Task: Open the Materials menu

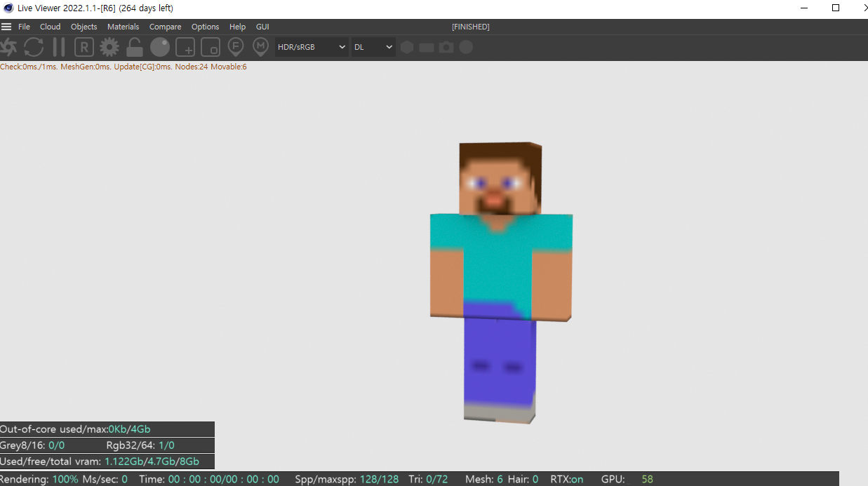Action: [x=123, y=27]
